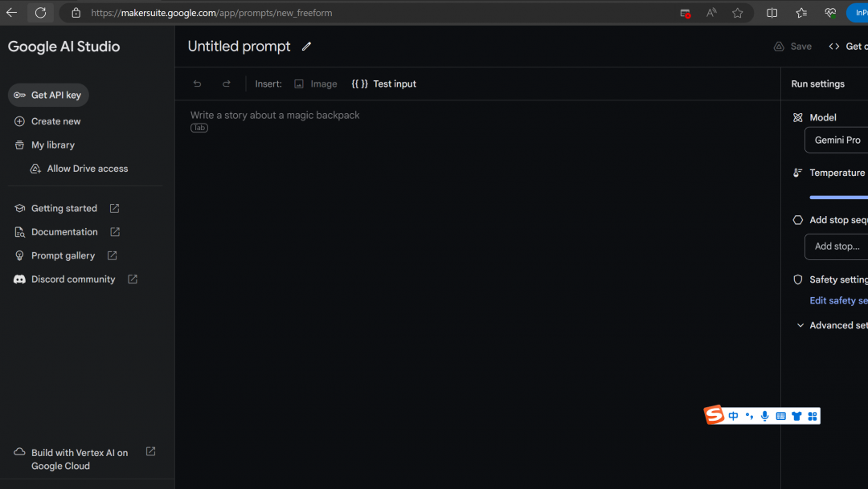Toggle Chinese input mode 中 on IME bar

[x=734, y=416]
